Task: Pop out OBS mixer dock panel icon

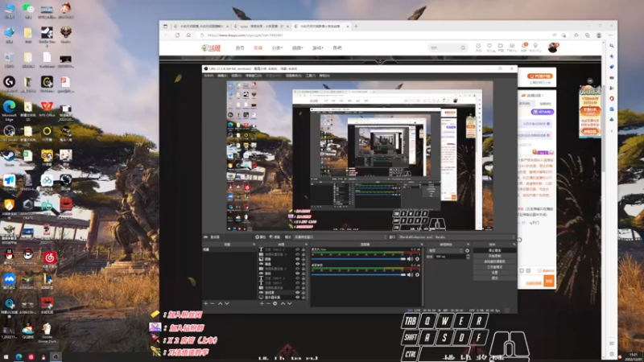Action: tap(422, 245)
